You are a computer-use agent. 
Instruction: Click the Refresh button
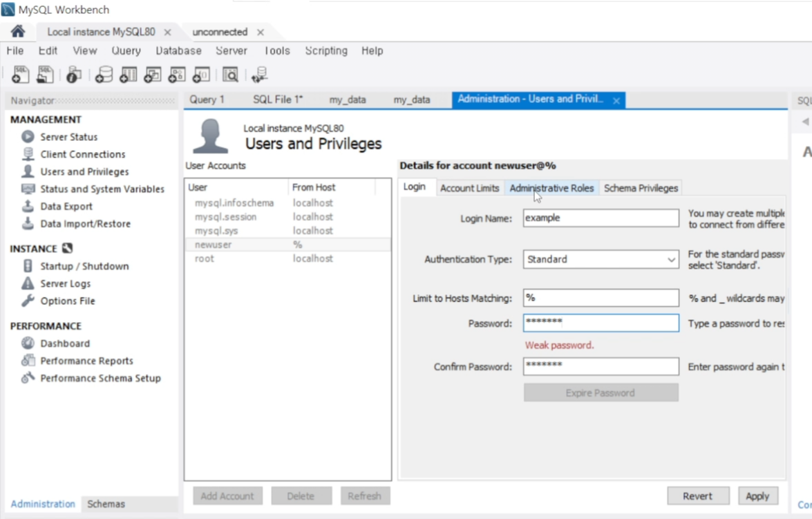tap(365, 496)
